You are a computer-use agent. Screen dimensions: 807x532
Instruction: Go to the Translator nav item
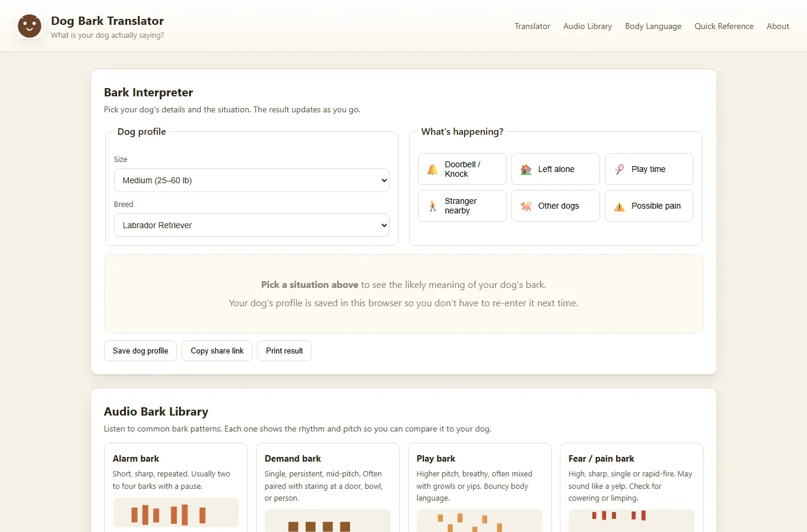click(x=532, y=26)
